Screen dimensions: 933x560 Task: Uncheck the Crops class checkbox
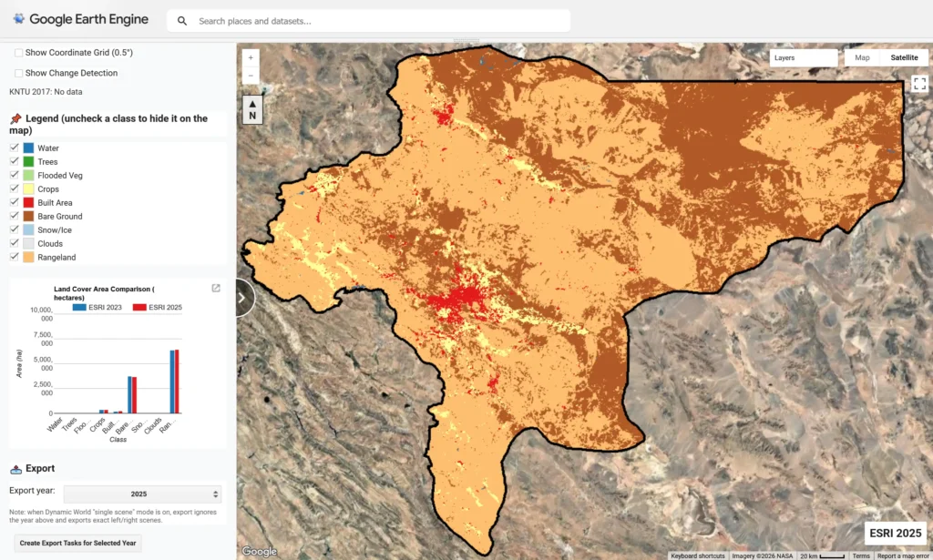(15, 188)
